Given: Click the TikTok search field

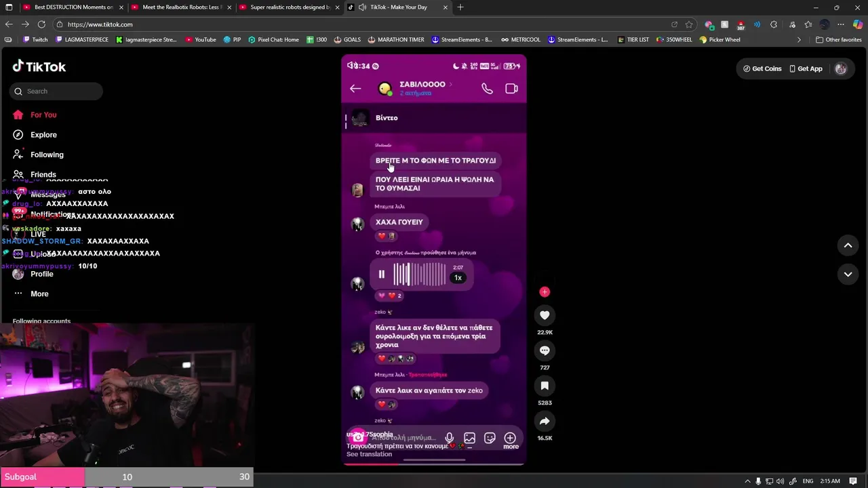Looking at the screenshot, I should pyautogui.click(x=56, y=91).
